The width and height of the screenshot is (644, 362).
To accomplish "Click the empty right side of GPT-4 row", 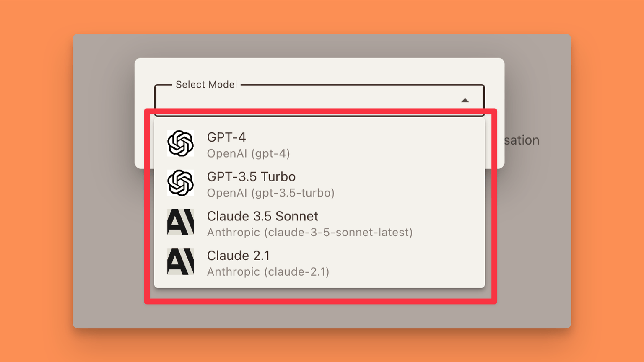I will pos(398,144).
